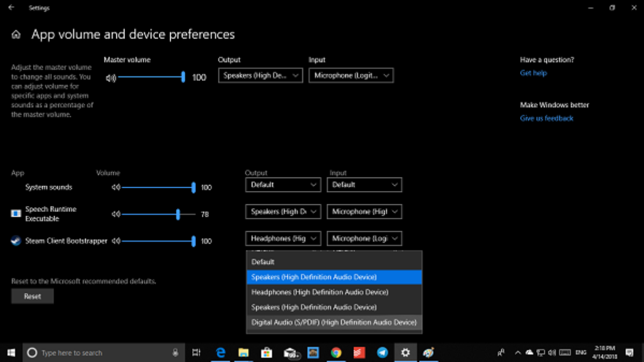This screenshot has width=644, height=362.
Task: Open File Explorer from the taskbar
Action: (x=243, y=352)
